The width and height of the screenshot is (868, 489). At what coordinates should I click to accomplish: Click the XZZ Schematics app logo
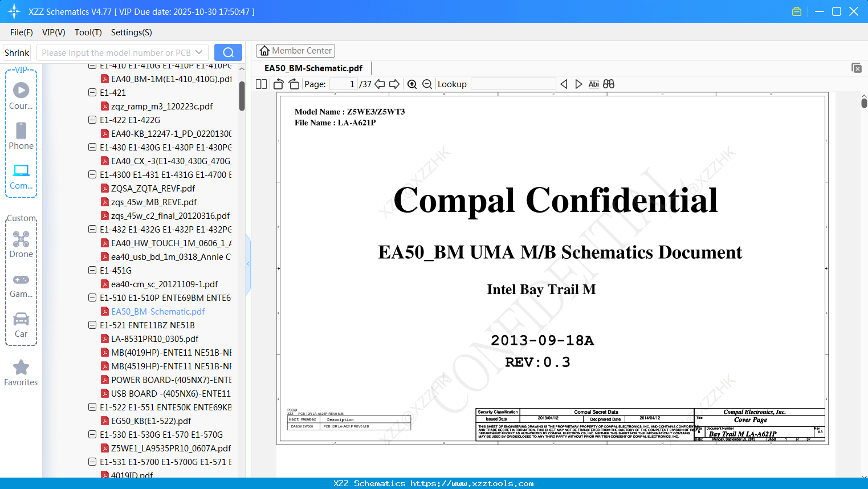pos(14,11)
